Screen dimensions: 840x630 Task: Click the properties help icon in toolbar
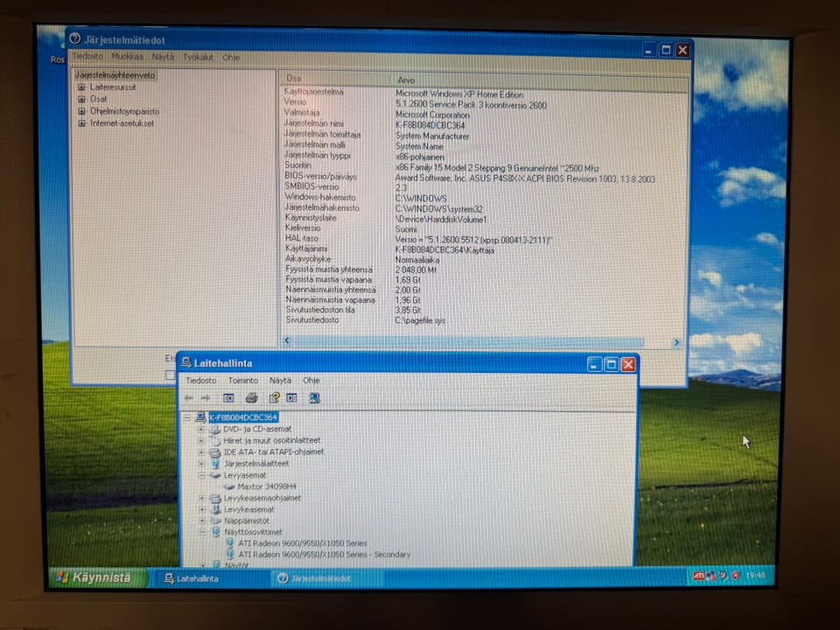(274, 397)
